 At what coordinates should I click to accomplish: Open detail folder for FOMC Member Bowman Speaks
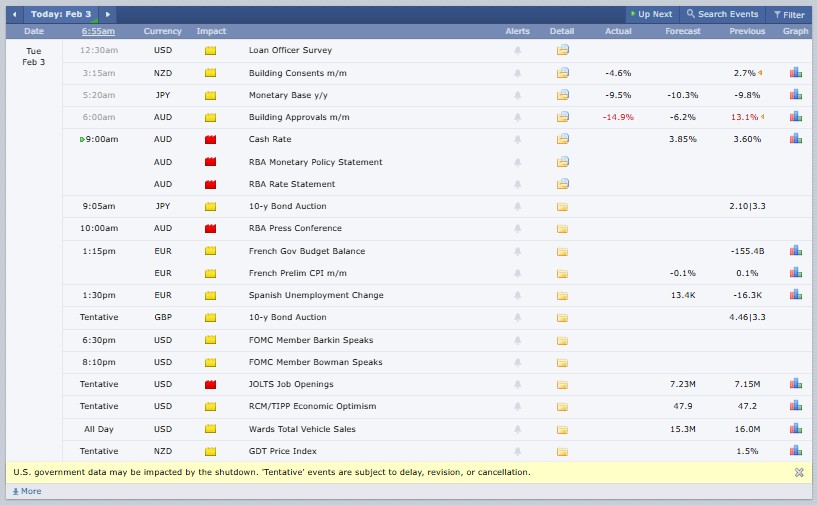(x=562, y=362)
